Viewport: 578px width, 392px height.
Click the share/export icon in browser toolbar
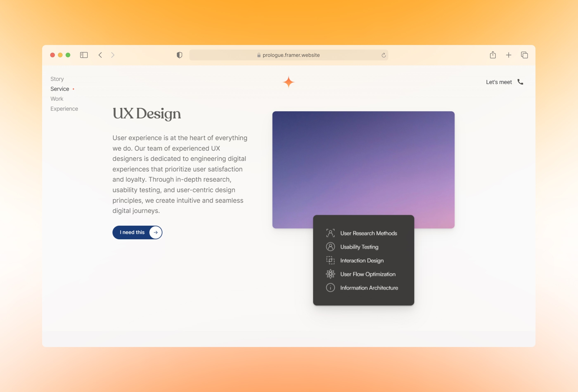493,55
